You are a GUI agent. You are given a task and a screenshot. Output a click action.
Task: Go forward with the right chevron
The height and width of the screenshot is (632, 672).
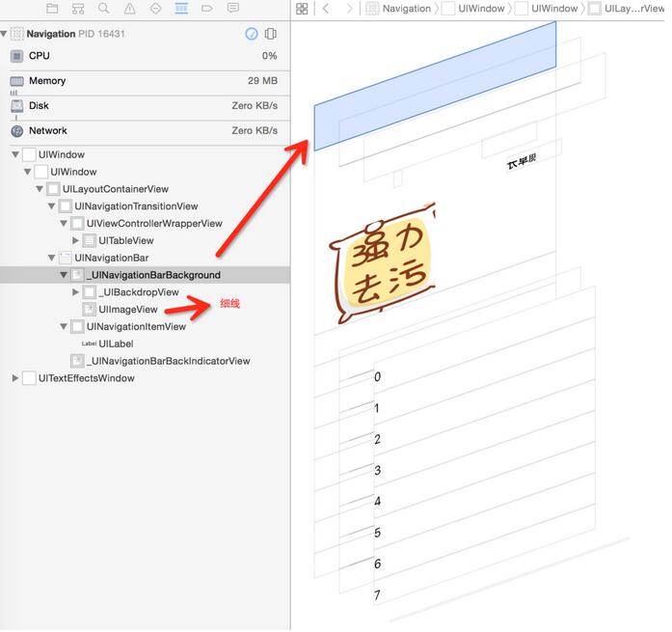350,9
